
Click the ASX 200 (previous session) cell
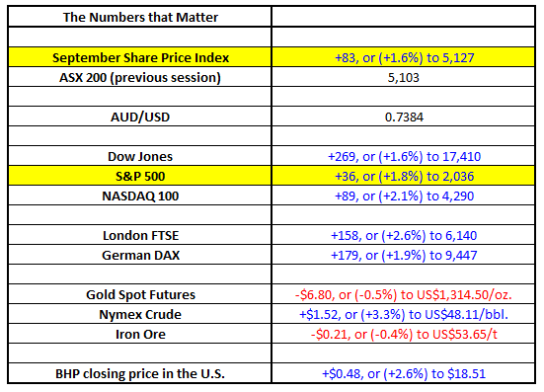click(x=140, y=77)
